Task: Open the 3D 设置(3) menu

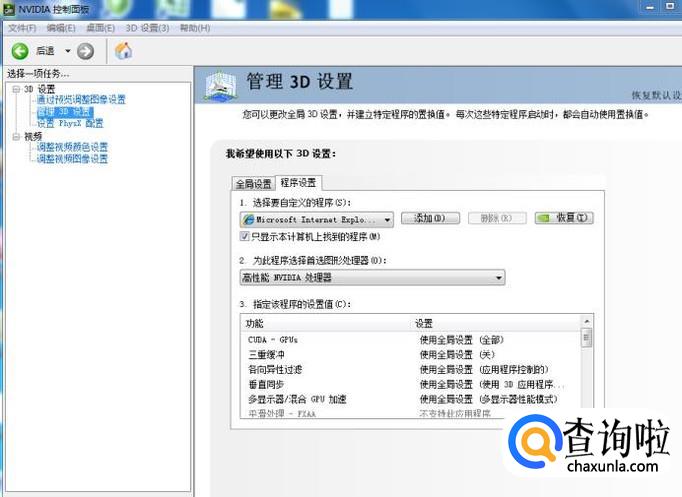Action: (147, 28)
